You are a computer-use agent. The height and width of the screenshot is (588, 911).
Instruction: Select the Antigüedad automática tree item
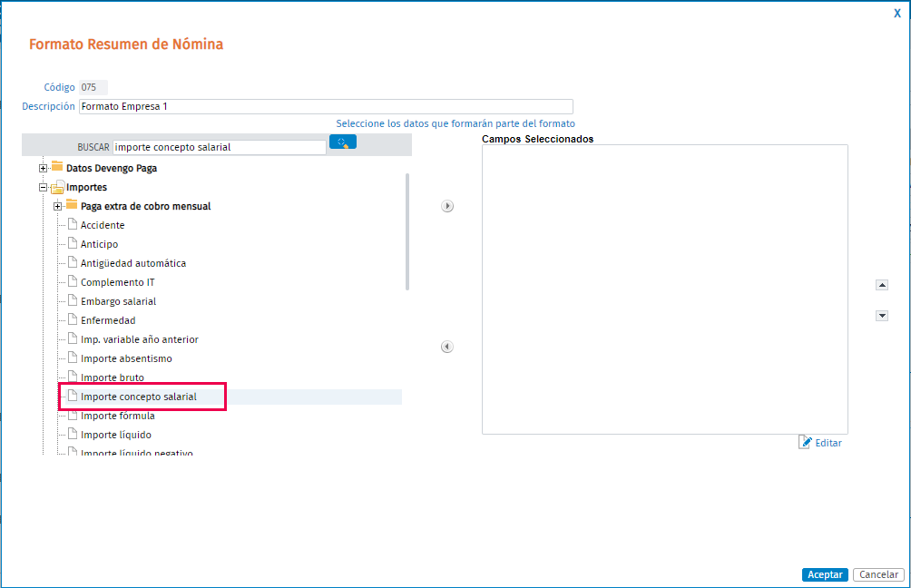133,263
